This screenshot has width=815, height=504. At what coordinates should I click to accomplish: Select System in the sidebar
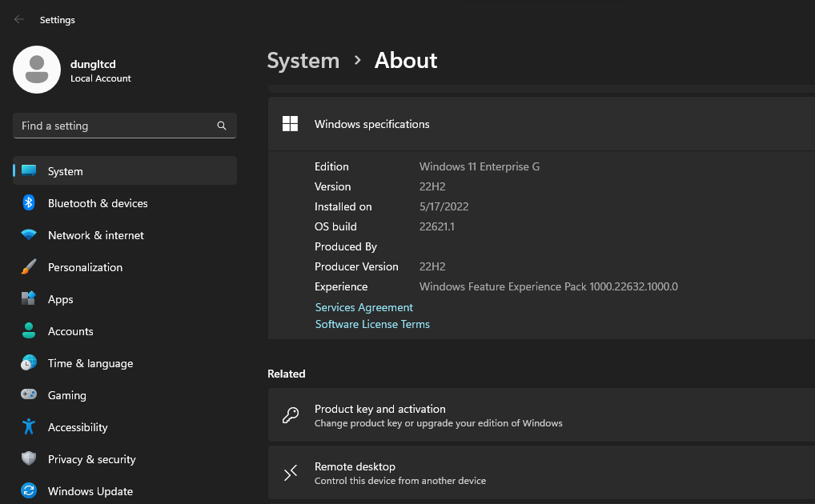pyautogui.click(x=125, y=171)
